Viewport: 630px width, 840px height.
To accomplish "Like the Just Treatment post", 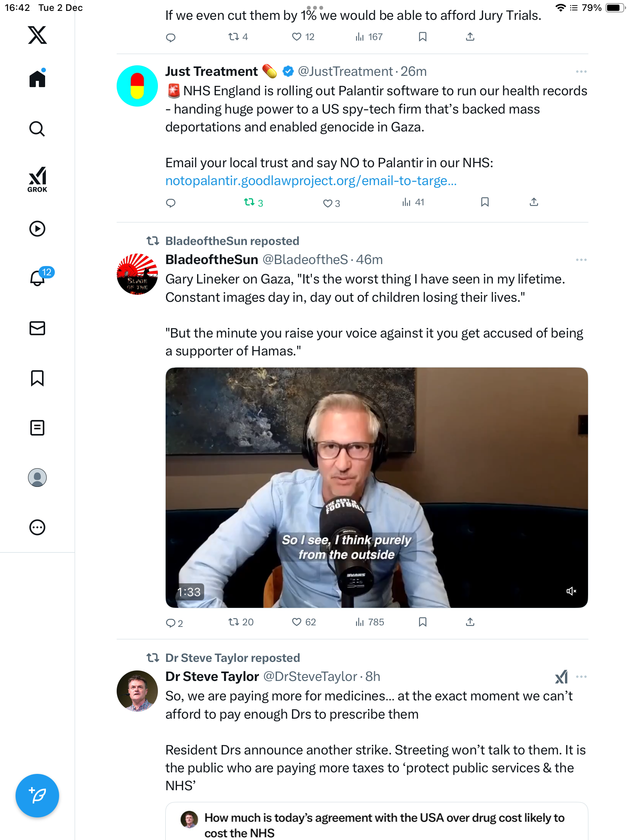I will 328,203.
